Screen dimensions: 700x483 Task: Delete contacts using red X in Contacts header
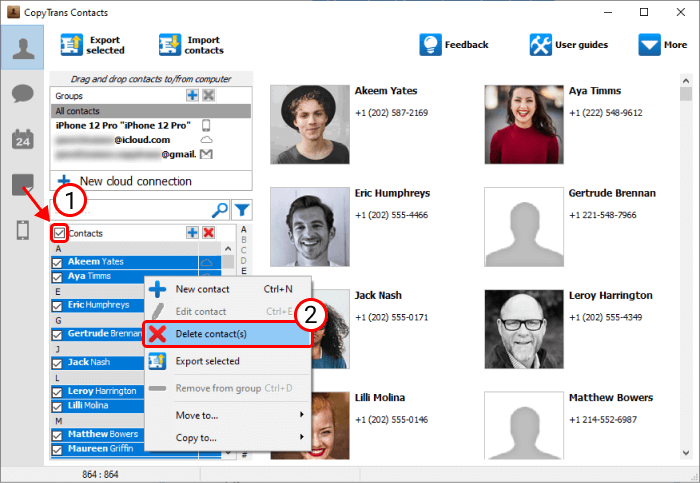coord(208,233)
